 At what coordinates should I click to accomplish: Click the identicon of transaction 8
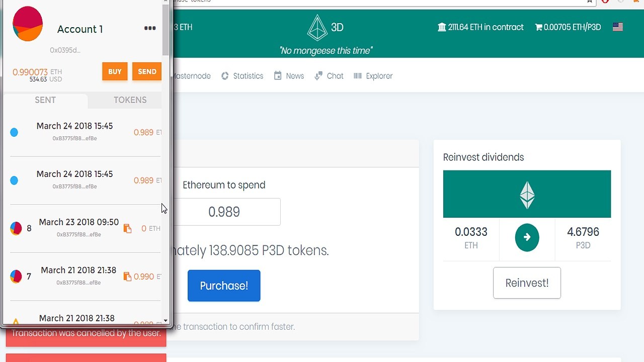[16, 228]
